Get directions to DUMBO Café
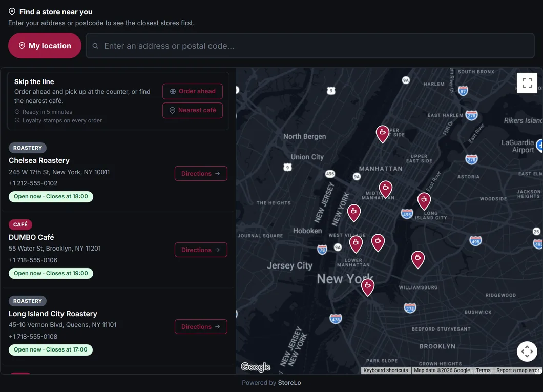Screen dimensions: 543x392 tap(201, 250)
